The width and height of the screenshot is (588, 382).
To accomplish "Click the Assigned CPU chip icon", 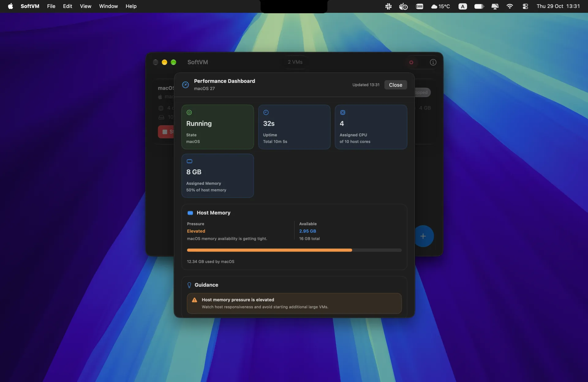I will 343,112.
